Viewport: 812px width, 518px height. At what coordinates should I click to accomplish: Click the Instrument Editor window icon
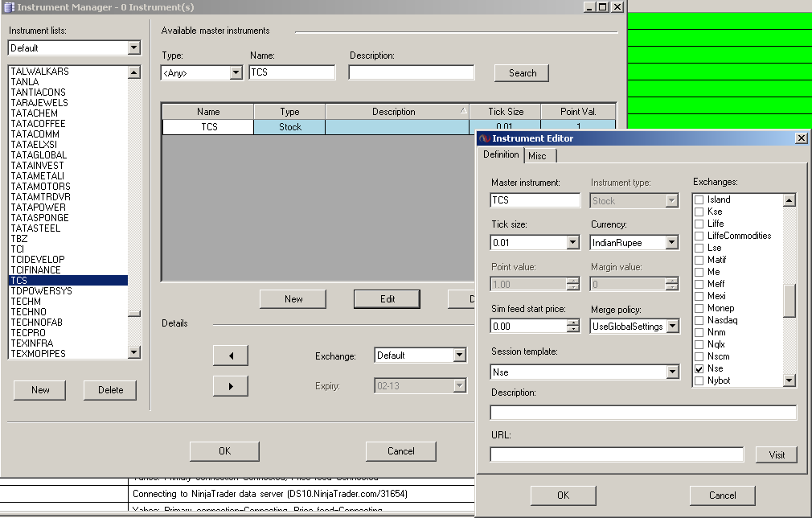(484, 138)
